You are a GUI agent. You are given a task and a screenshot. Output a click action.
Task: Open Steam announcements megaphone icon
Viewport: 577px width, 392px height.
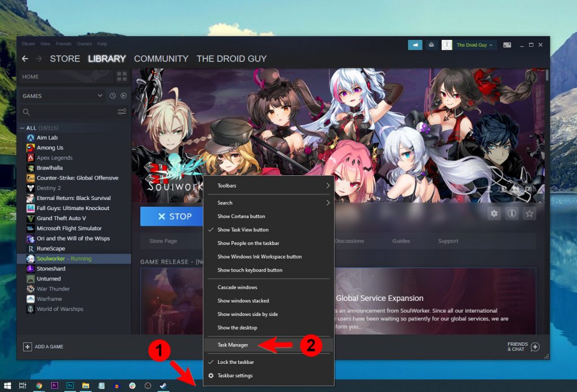[x=415, y=45]
